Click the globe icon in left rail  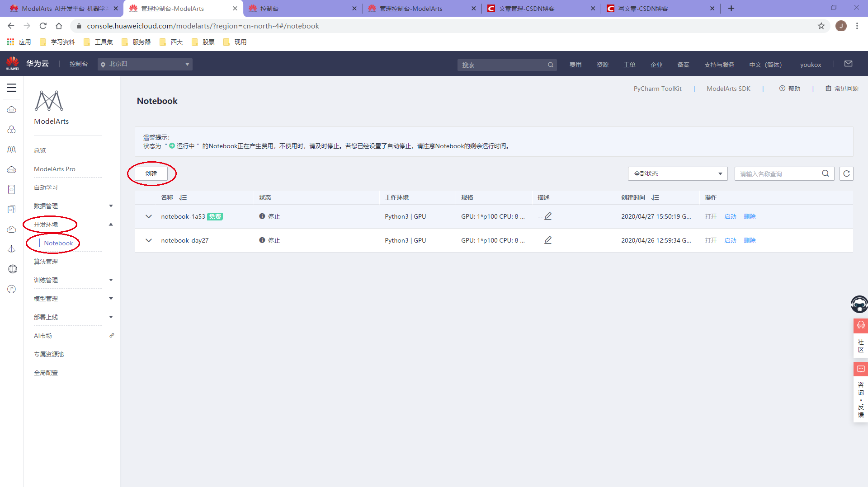pyautogui.click(x=12, y=269)
